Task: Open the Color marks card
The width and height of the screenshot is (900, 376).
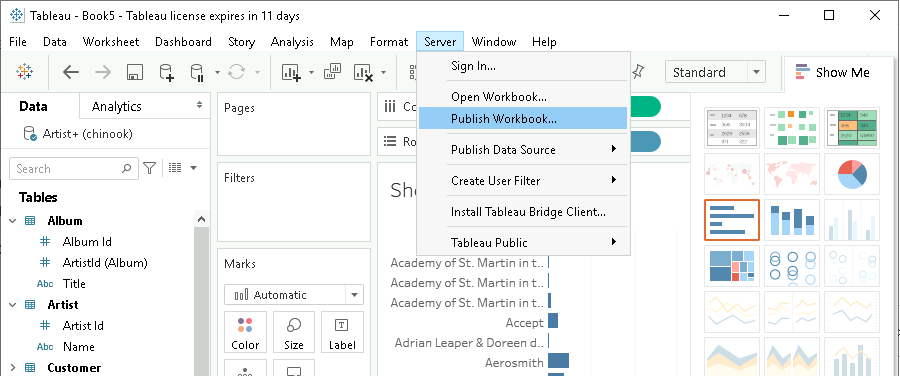Action: pyautogui.click(x=245, y=332)
